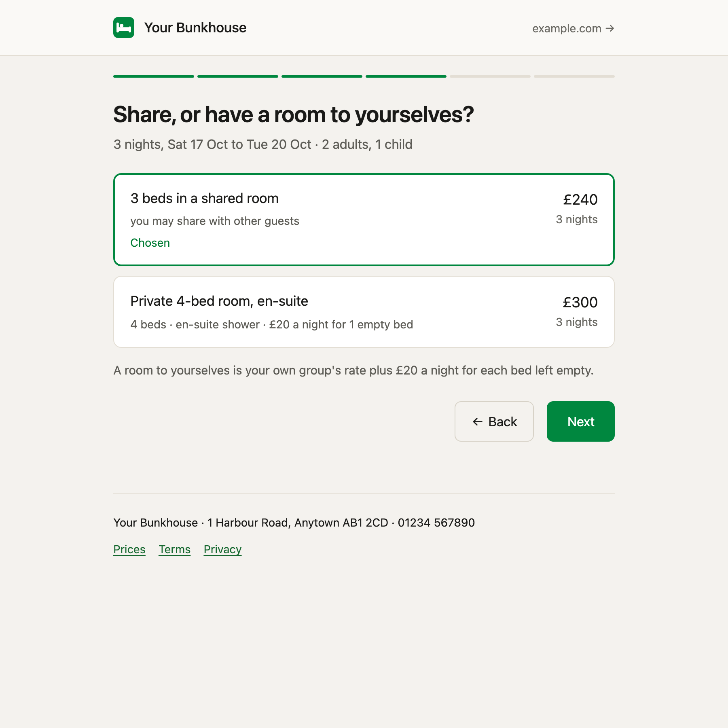Open the Prices footer link
This screenshot has width=728, height=728.
click(x=129, y=549)
